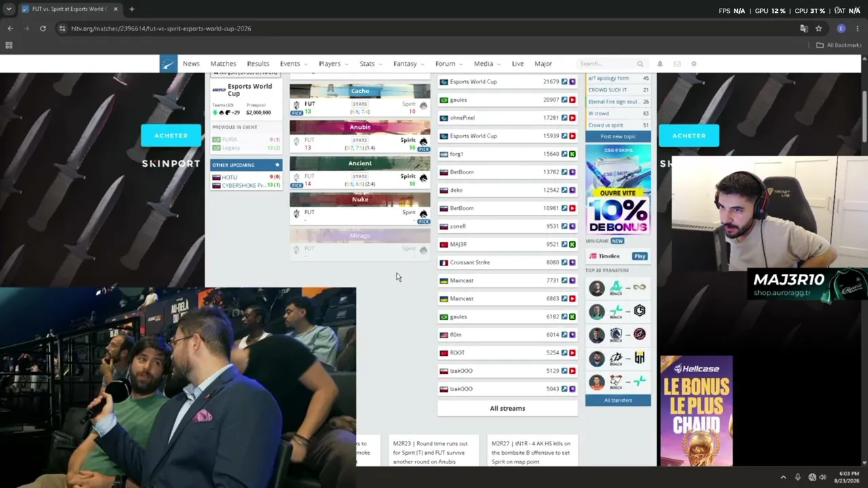Open the Chrome profile avatar

(842, 28)
